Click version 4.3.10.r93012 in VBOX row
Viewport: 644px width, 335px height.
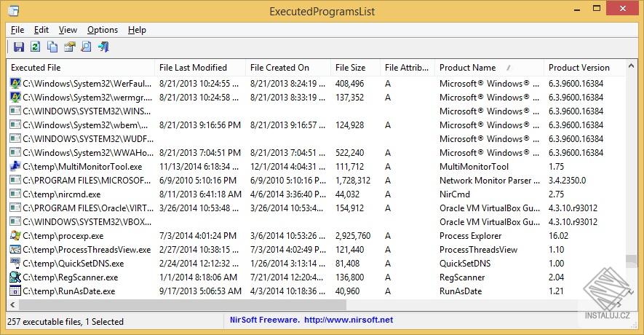coord(573,222)
